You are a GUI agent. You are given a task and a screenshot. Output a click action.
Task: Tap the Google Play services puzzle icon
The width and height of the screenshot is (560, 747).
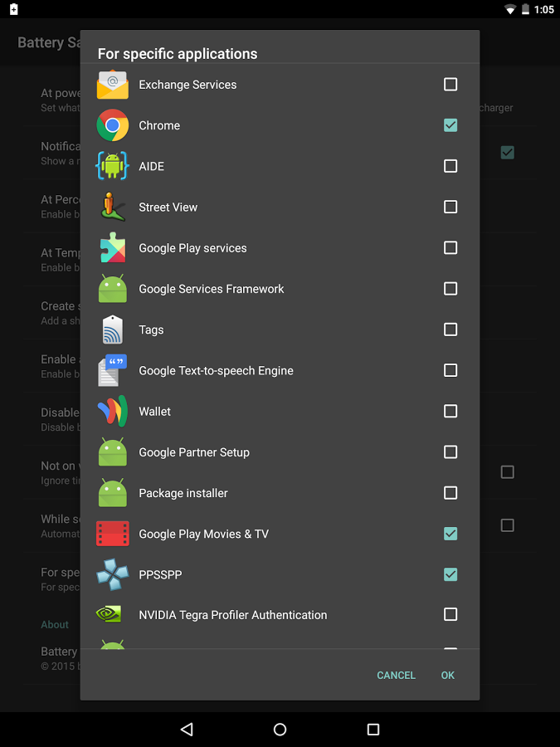click(113, 248)
